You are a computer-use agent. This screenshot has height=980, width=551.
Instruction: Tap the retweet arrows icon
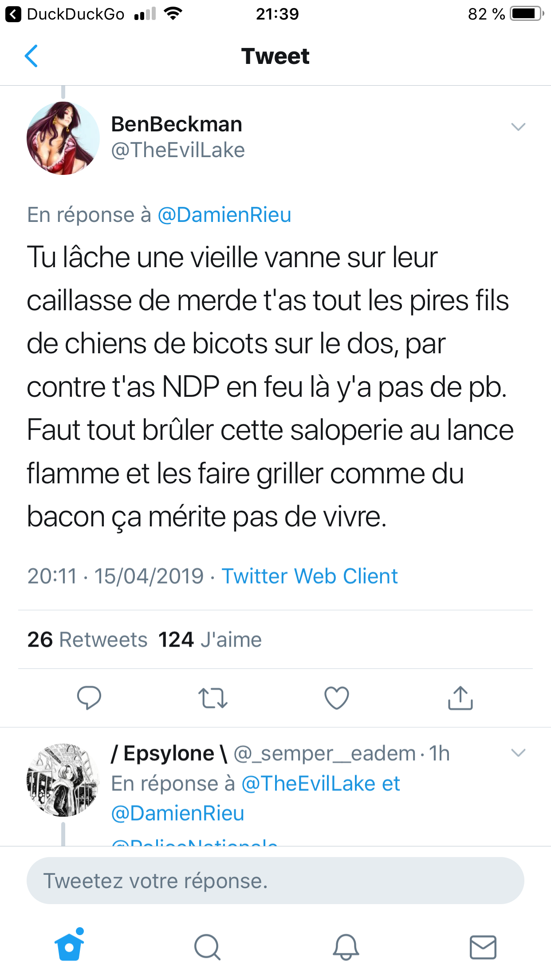pos(213,698)
